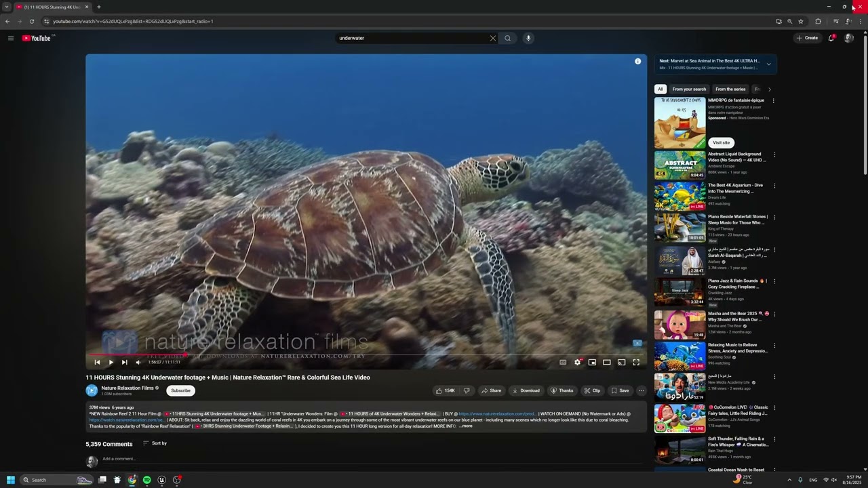Open the account avatar menu
Screen dimensions: 868x488
tap(848, 38)
